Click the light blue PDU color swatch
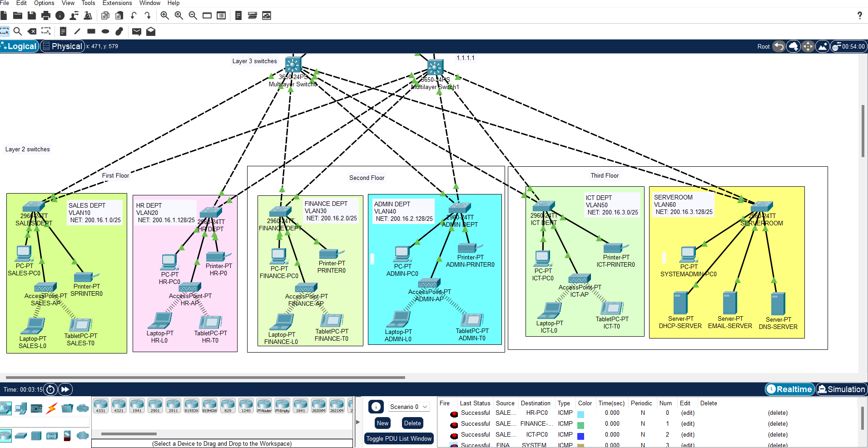Screen dimensions: 868x448 [x=580, y=414]
